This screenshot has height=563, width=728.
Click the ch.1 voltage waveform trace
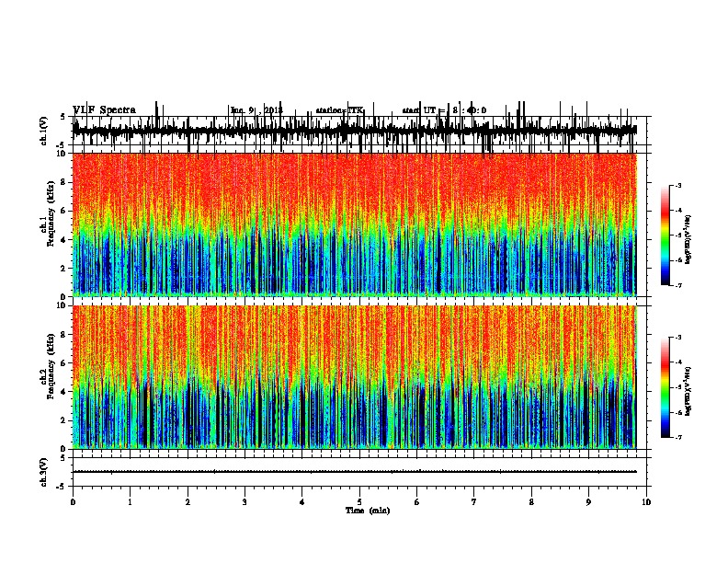(355, 131)
